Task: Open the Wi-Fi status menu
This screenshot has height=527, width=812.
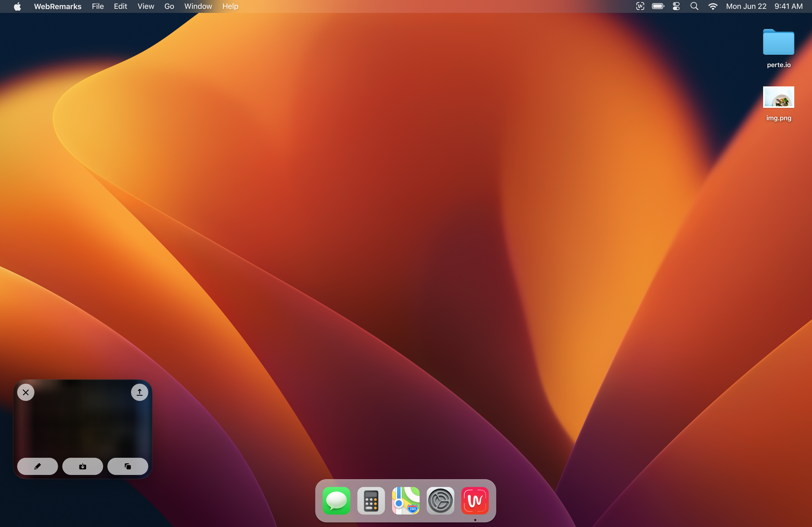Action: tap(713, 6)
